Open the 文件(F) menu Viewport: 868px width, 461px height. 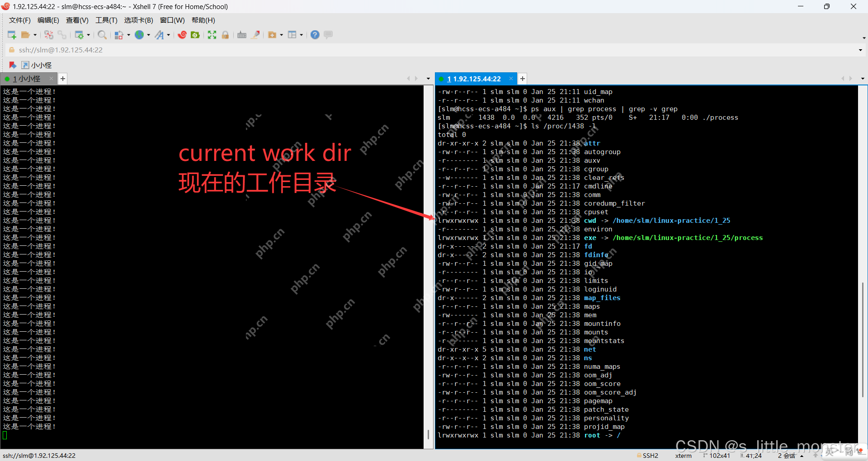(x=19, y=20)
